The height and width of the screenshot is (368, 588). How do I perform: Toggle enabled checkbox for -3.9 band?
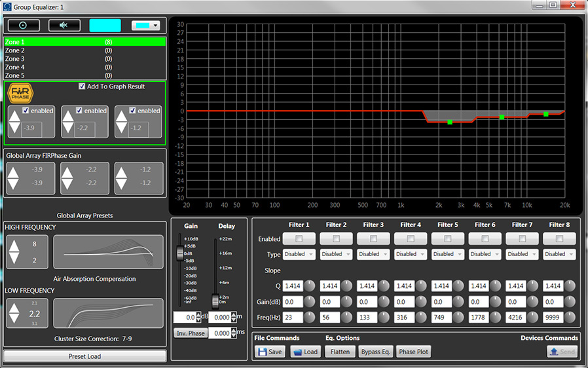[x=26, y=110]
